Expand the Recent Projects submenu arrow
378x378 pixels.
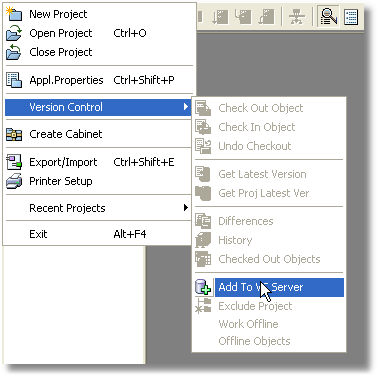point(186,208)
